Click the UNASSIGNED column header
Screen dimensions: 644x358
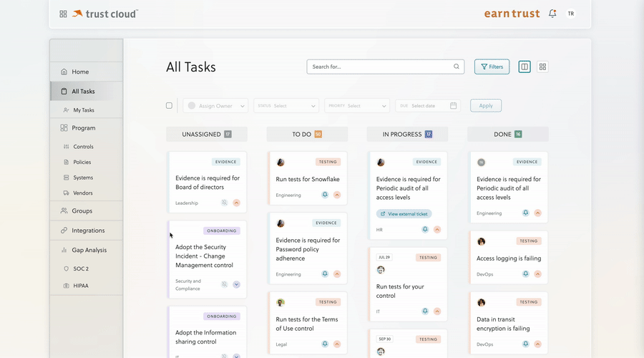(207, 135)
